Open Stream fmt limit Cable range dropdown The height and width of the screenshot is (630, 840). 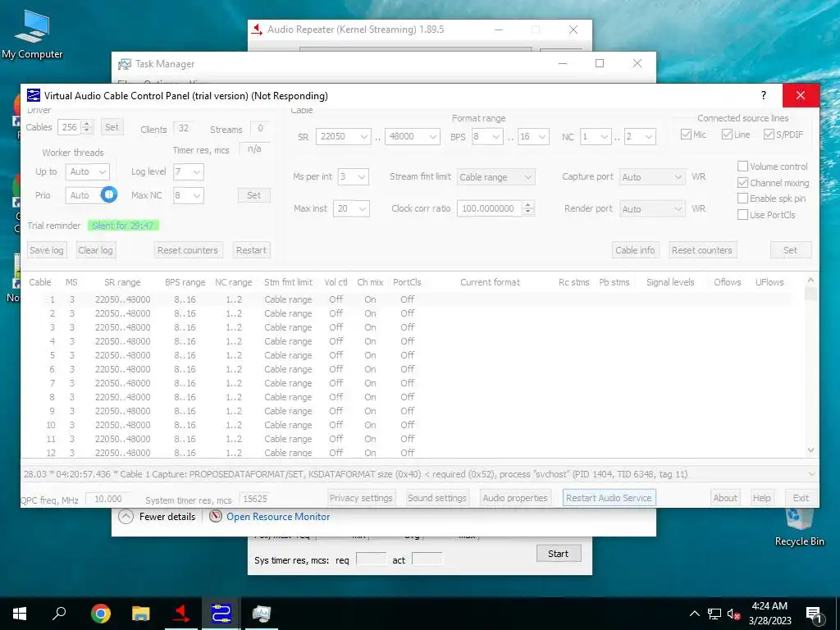tap(495, 177)
